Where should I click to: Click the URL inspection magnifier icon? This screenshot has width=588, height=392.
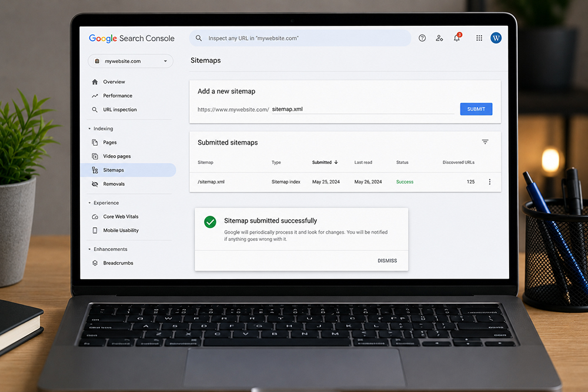pyautogui.click(x=95, y=109)
